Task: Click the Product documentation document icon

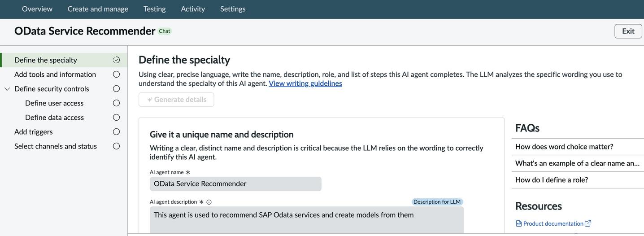Action: point(519,223)
